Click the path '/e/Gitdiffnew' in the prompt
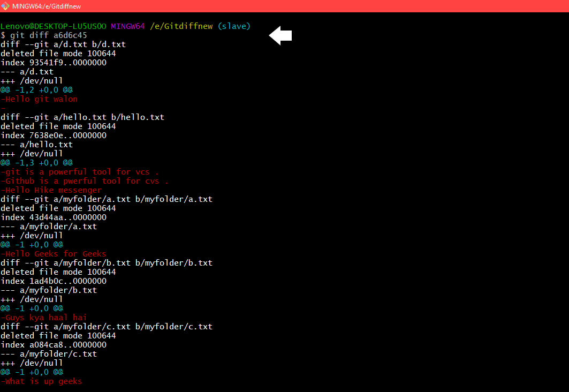Screen dimensions: 569x392 click(179, 26)
